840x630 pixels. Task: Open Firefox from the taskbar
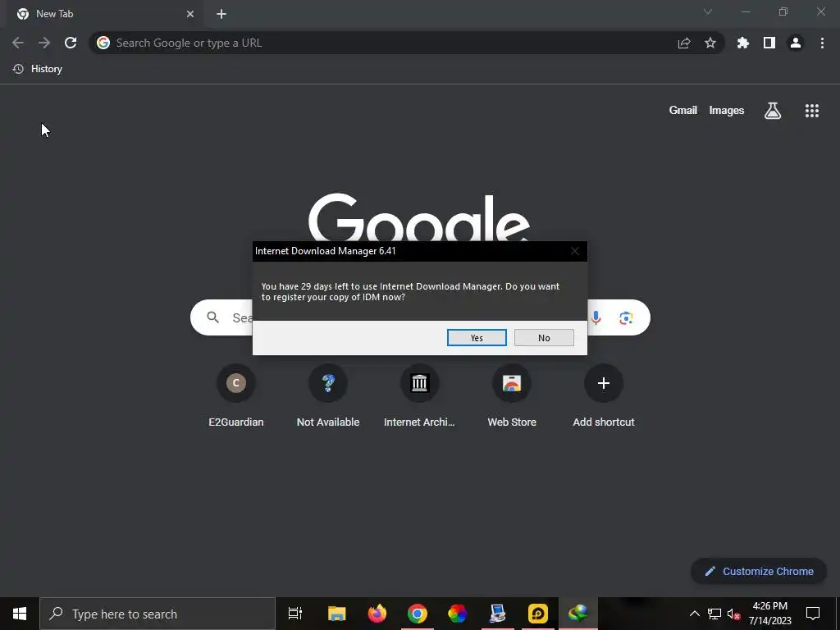click(377, 614)
